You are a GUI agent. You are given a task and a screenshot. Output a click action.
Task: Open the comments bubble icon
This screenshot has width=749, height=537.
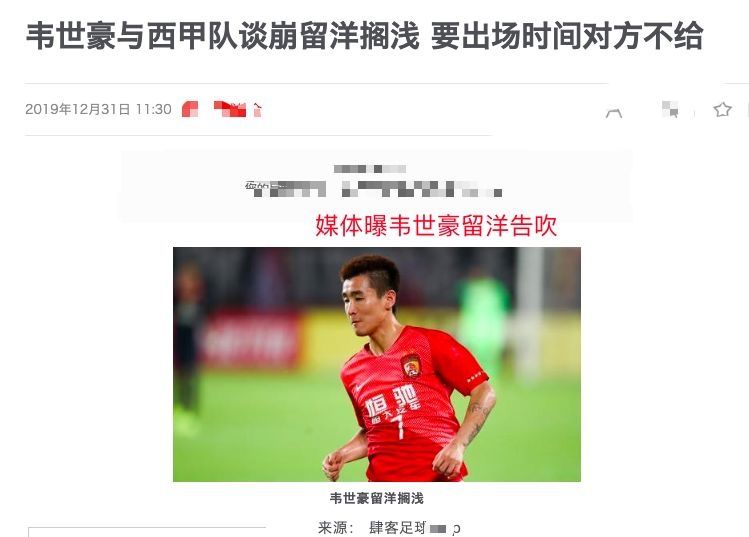670,109
